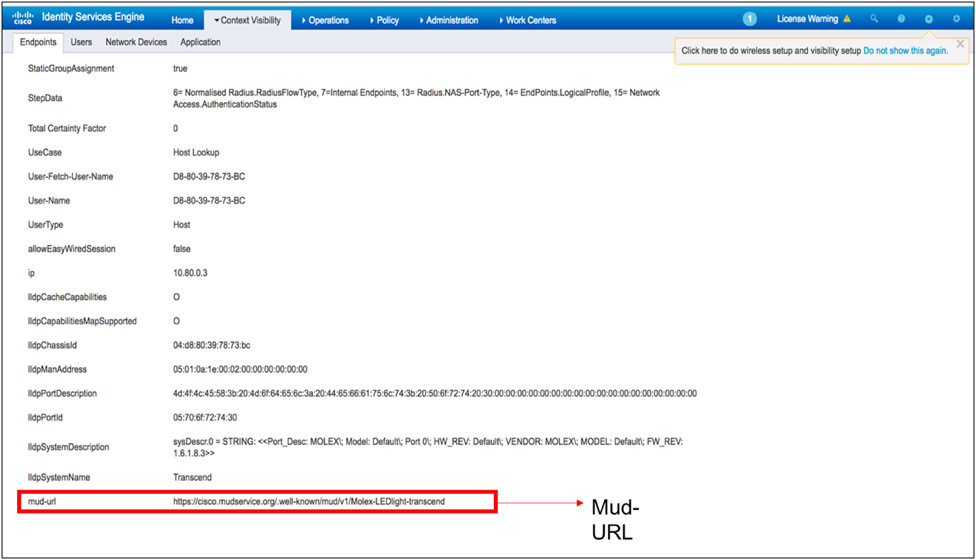The height and width of the screenshot is (560, 976).
Task: Click the allowEasyWiredSession value false
Action: (182, 249)
